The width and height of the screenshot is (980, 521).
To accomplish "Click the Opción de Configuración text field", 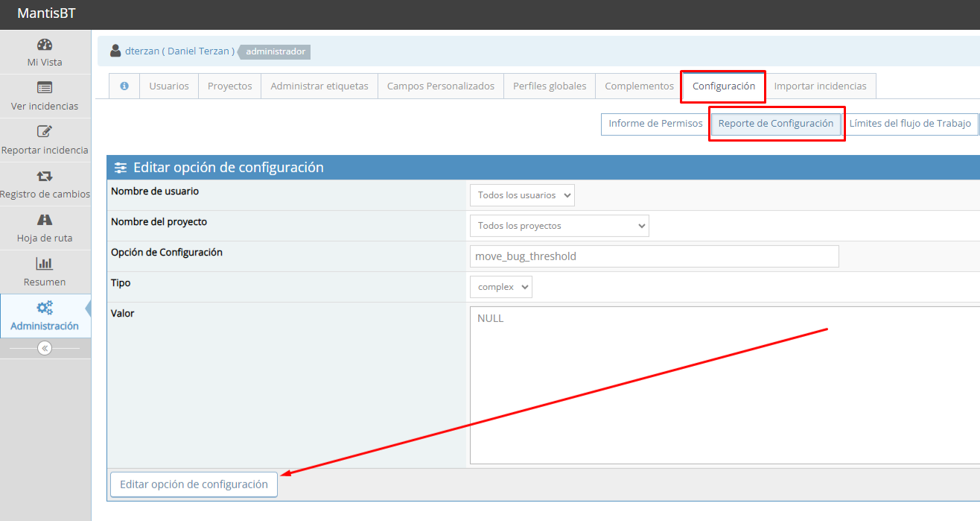I will click(x=654, y=256).
